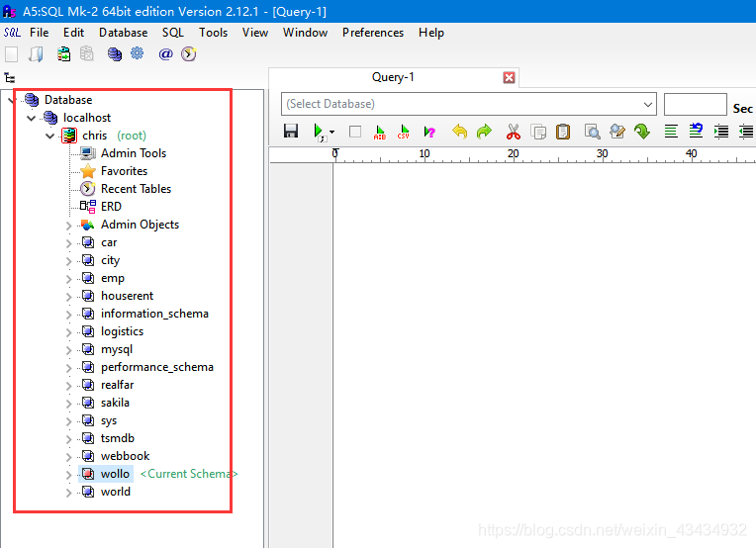Expand the car schema node

68,243
